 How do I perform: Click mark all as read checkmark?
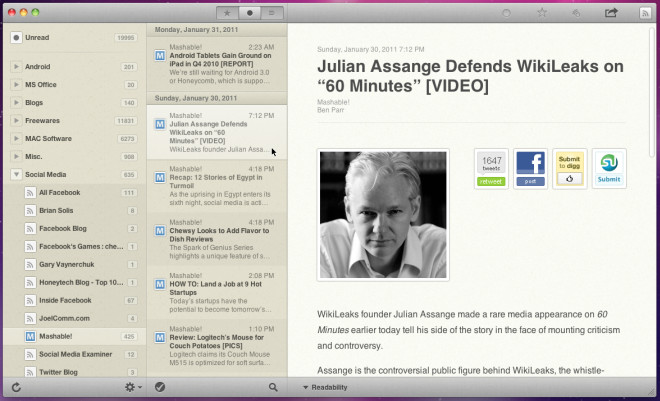[160, 387]
